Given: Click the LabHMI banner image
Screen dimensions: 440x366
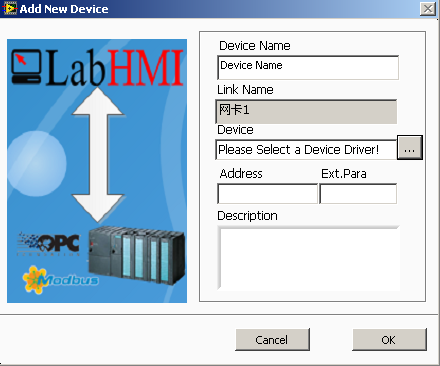Looking at the screenshot, I should pos(97,171).
